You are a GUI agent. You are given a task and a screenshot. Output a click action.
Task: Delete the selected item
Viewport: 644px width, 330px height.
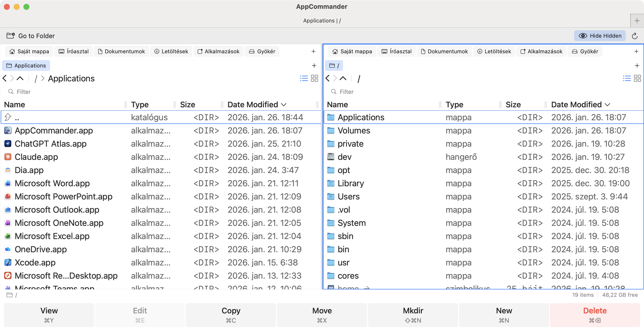(595, 315)
